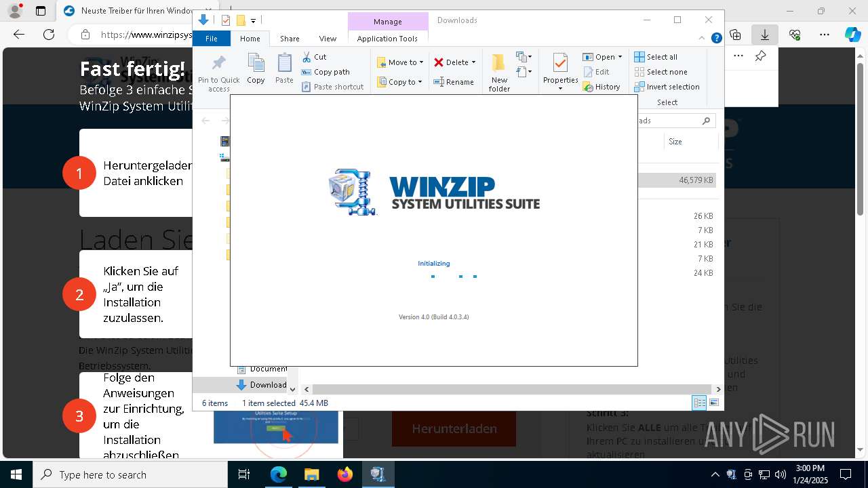Open the Copilot icon in Edge
This screenshot has width=868, height=488.
[x=853, y=35]
